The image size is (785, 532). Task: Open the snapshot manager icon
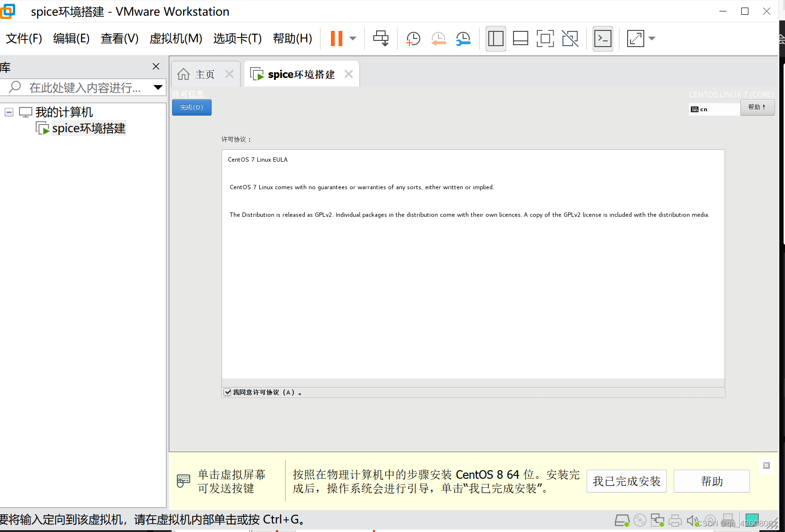(x=463, y=39)
